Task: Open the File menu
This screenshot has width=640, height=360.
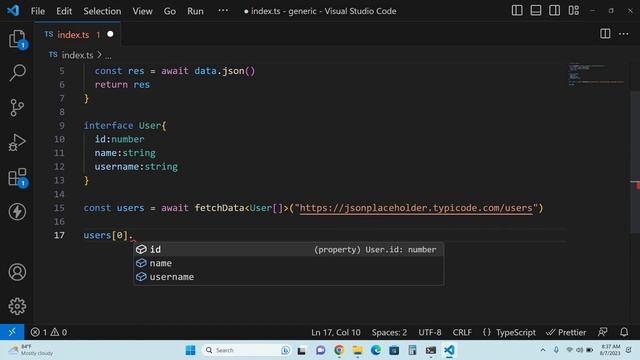Action: point(38,11)
